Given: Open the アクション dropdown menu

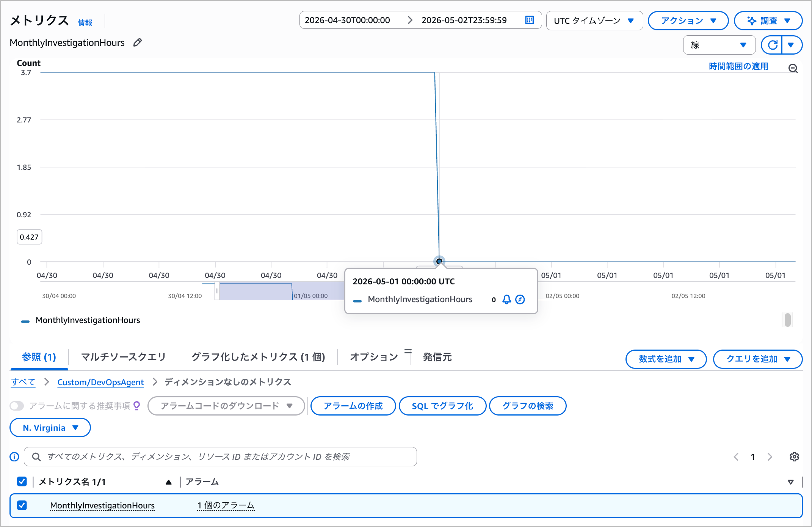Looking at the screenshot, I should pyautogui.click(x=688, y=20).
